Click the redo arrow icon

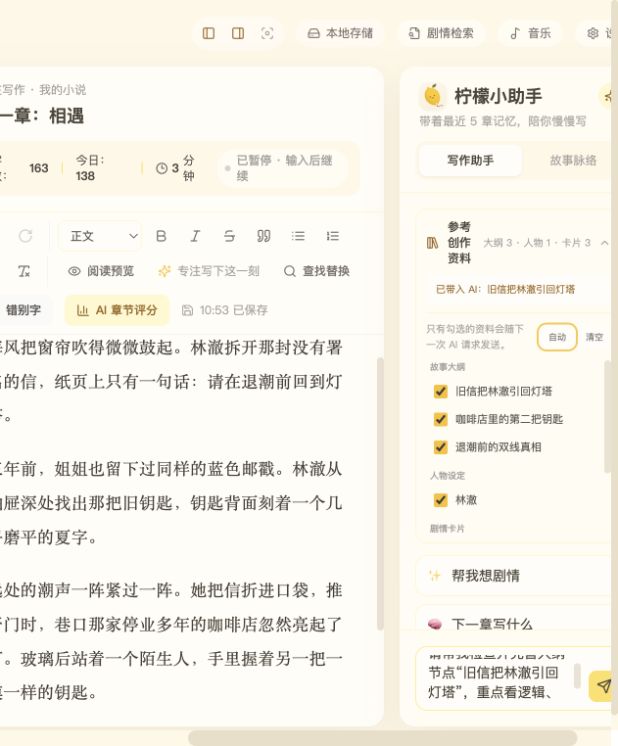tap(25, 236)
